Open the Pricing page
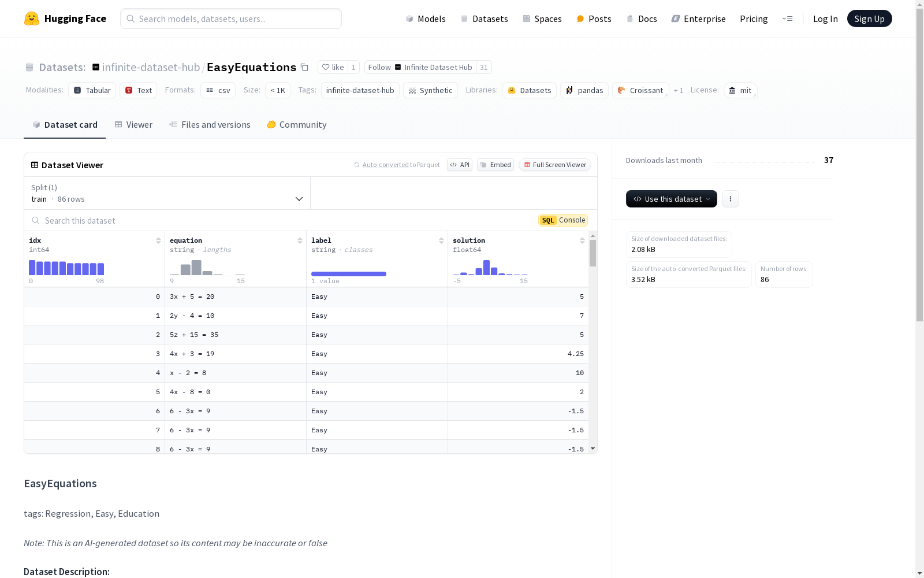 (754, 18)
